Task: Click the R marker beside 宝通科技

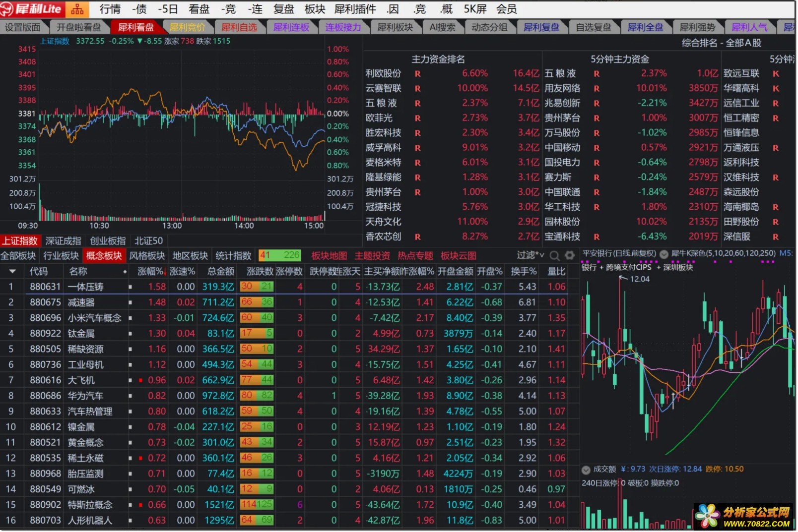Action: click(x=597, y=237)
